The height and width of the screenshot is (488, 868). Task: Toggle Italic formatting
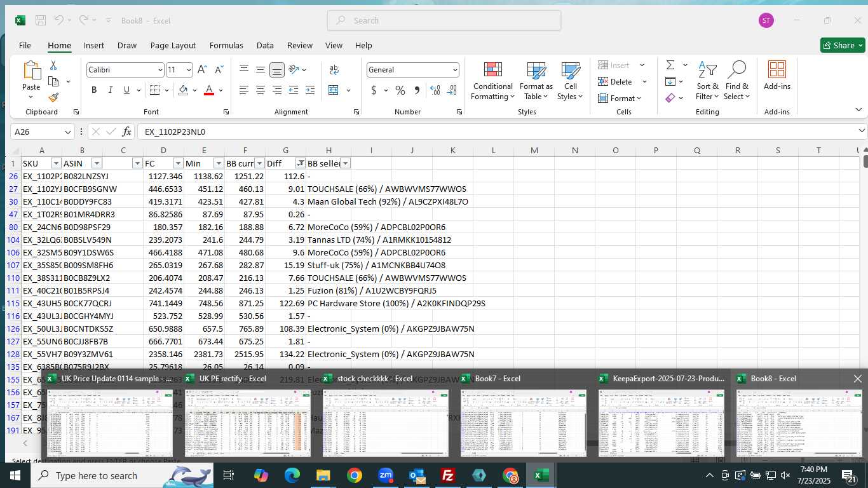point(111,90)
